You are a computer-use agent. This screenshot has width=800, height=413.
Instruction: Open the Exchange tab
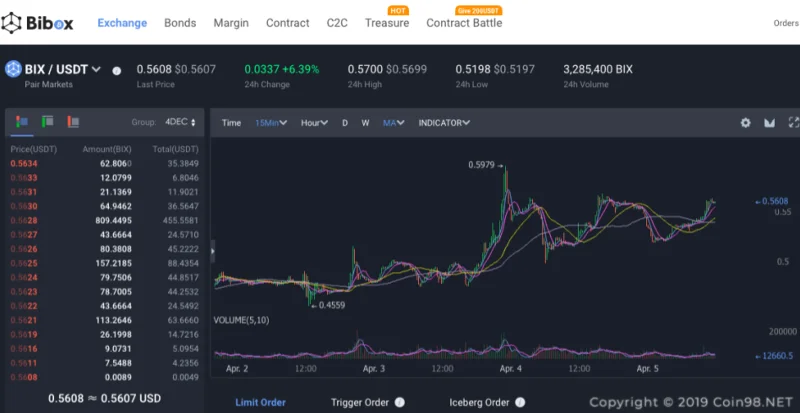point(122,23)
